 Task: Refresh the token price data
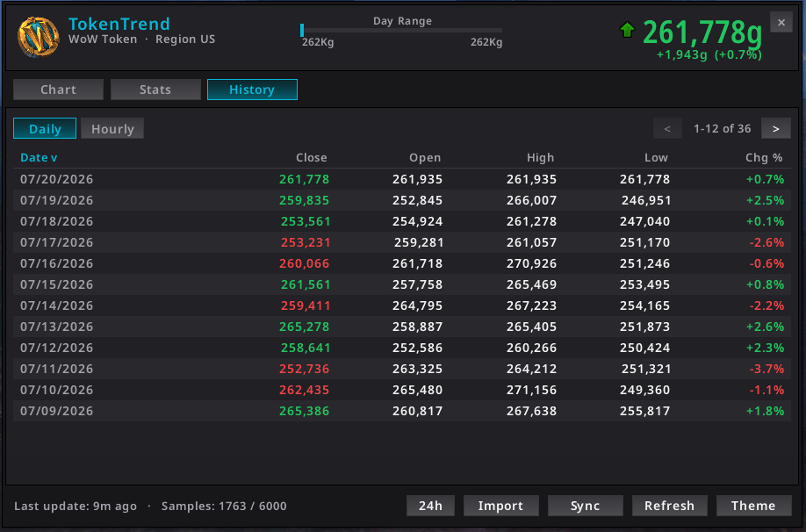coord(670,506)
